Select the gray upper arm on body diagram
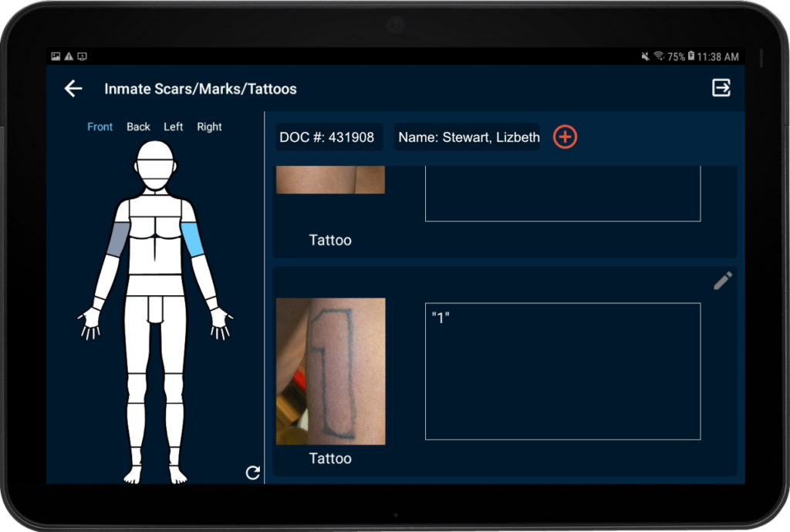The height and width of the screenshot is (532, 790). 119,239
